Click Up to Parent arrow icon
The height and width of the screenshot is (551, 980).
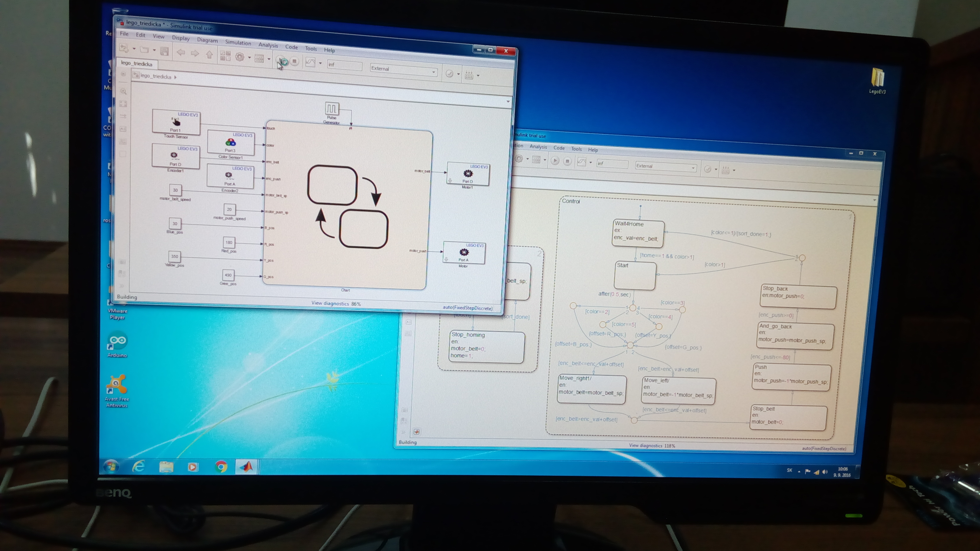(x=209, y=54)
